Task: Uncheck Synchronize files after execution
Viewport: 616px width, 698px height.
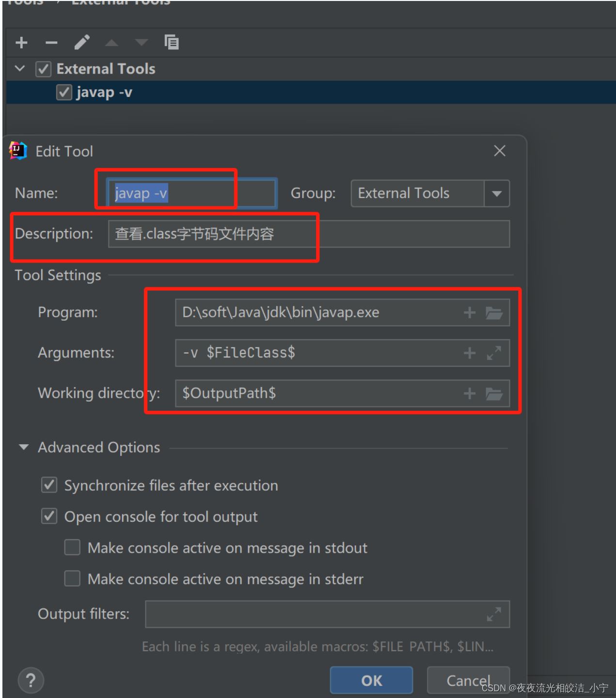Action: tap(49, 485)
